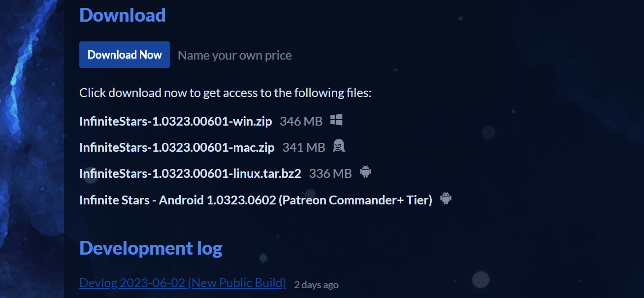644x298 pixels.
Task: Click the 2 days ago timestamp
Action: pos(316,285)
